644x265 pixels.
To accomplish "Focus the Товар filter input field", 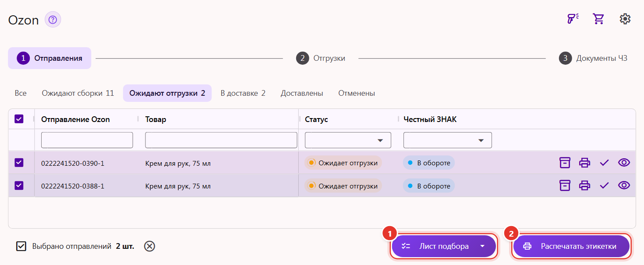I will pos(221,140).
